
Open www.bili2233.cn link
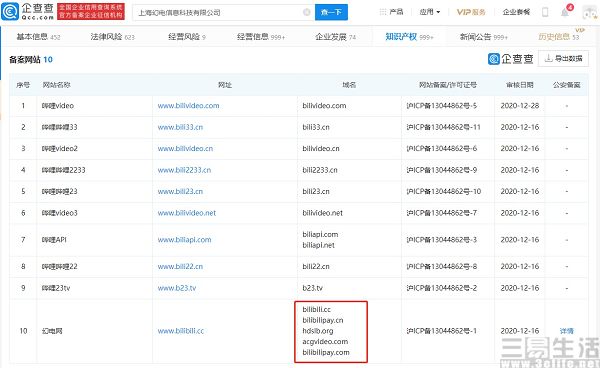click(184, 170)
